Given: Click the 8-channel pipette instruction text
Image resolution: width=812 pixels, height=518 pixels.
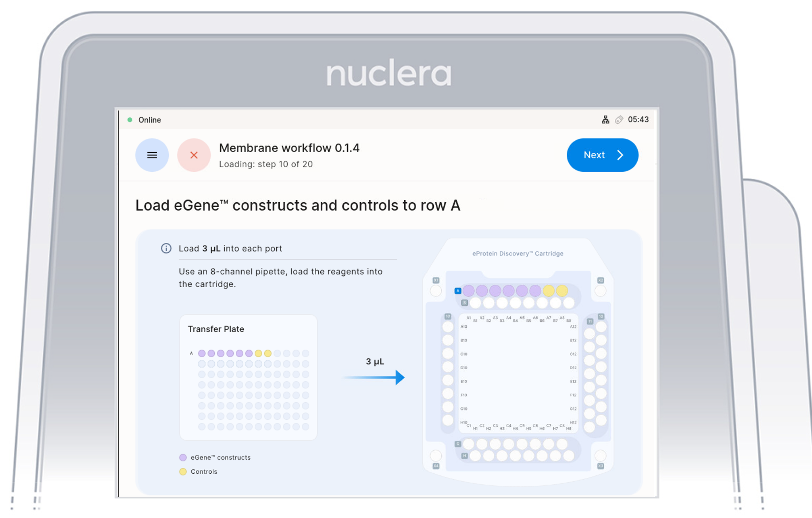Looking at the screenshot, I should point(280,278).
